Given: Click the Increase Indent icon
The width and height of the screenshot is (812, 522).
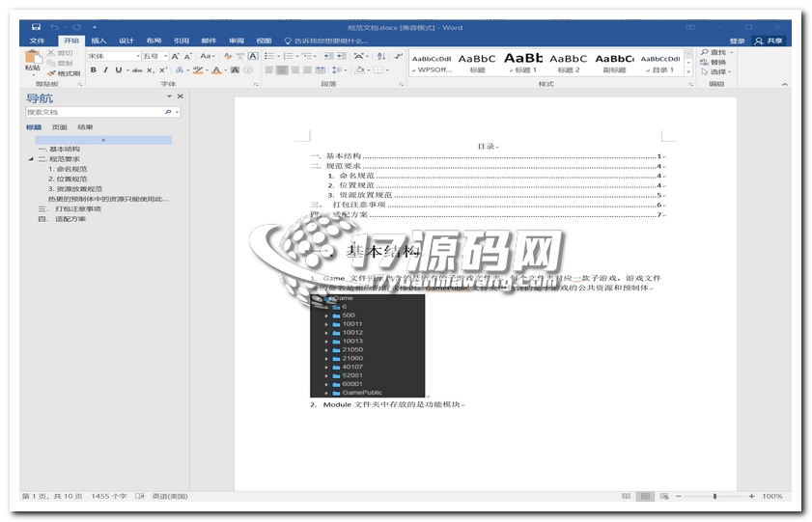Looking at the screenshot, I should 341,56.
